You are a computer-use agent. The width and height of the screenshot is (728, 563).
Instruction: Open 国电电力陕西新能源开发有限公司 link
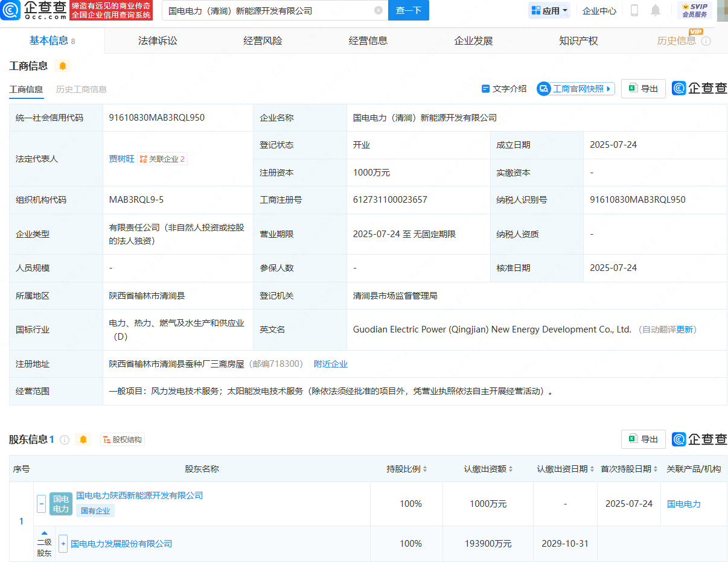139,495
